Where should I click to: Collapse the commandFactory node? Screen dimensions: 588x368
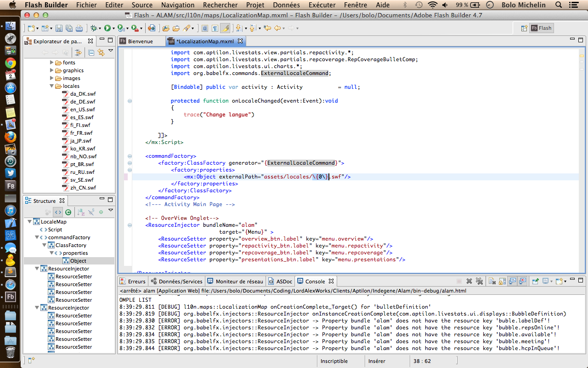point(37,237)
